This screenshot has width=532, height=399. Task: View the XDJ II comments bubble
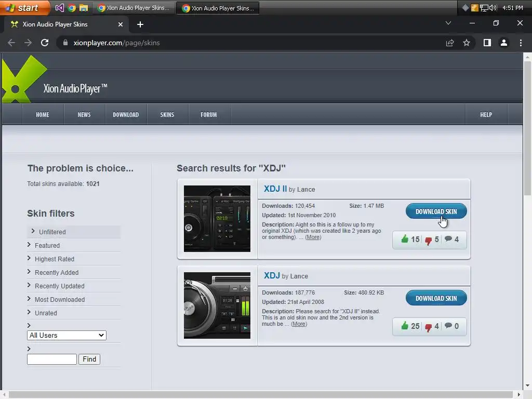pos(448,238)
